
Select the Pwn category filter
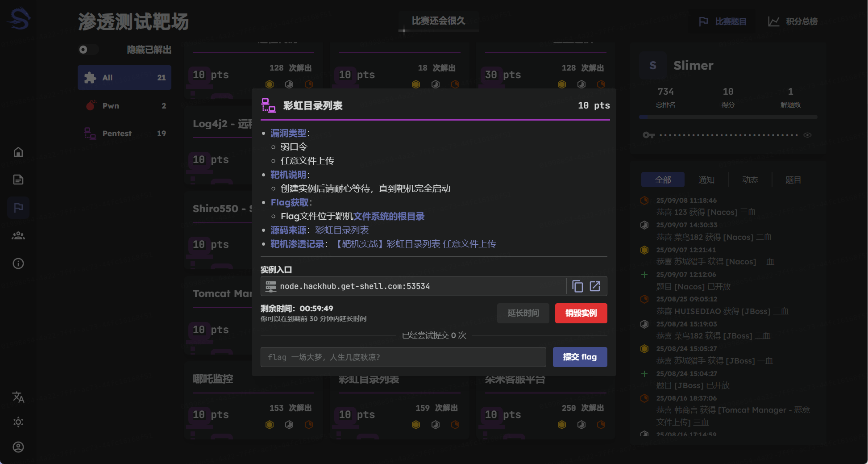coord(125,106)
